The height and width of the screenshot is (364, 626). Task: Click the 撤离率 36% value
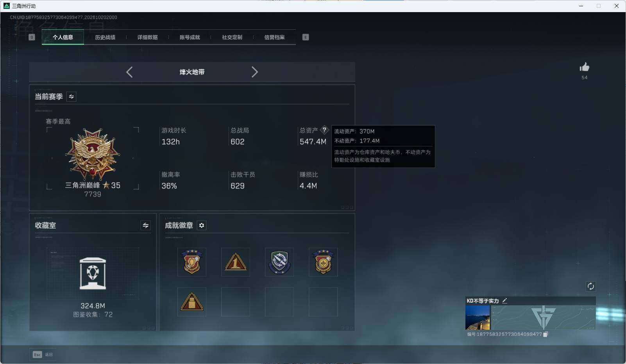(x=169, y=186)
